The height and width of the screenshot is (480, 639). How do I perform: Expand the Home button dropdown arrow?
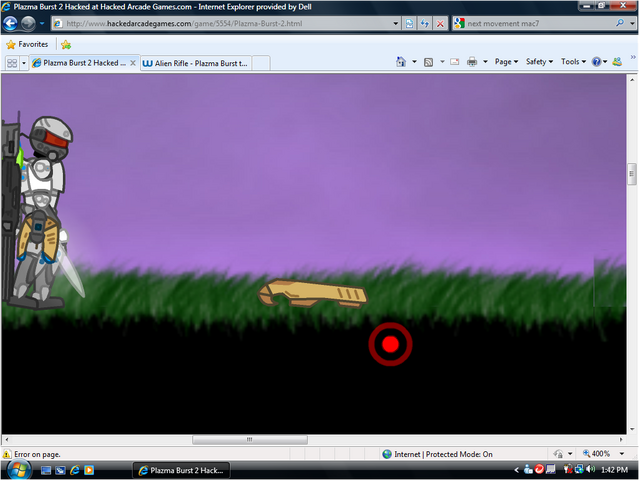point(414,62)
